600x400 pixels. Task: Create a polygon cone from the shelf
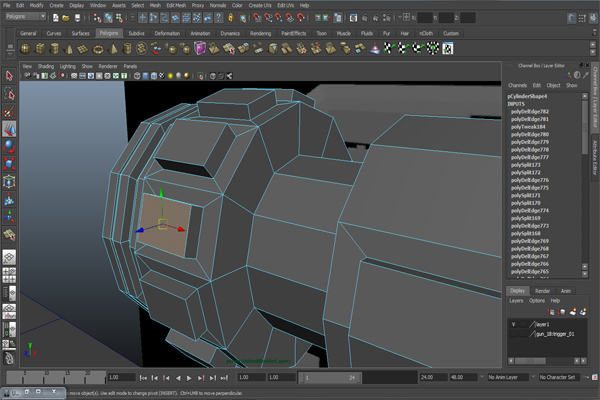[69, 49]
